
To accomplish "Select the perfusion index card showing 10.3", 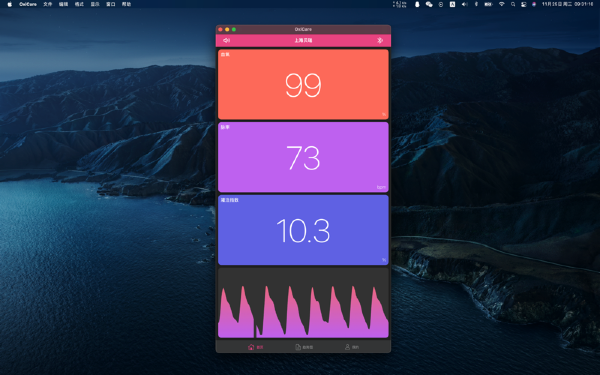I will tap(303, 230).
